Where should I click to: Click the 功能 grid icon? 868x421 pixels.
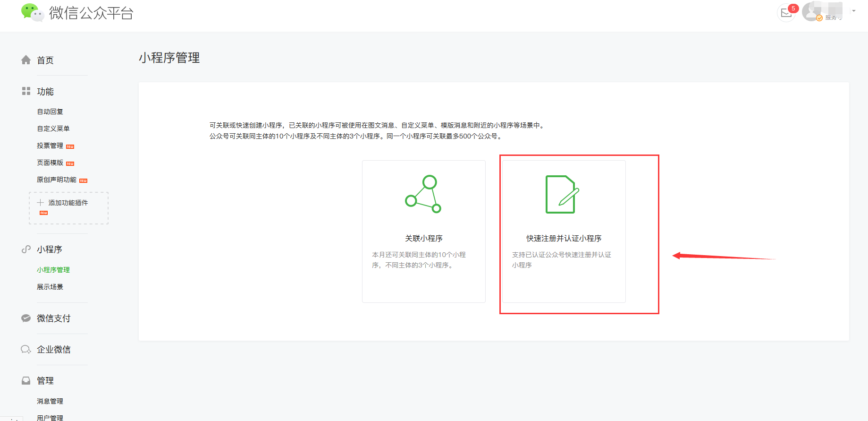pyautogui.click(x=26, y=91)
